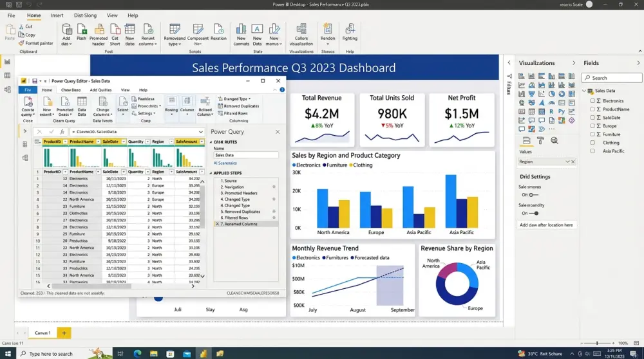Collapse the Applied Steps section
This screenshot has height=359, width=644.
click(x=211, y=173)
